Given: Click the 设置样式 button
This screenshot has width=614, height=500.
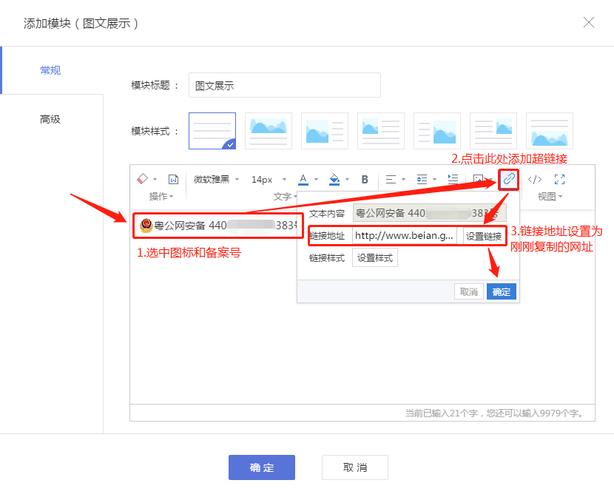Looking at the screenshot, I should point(375,258).
